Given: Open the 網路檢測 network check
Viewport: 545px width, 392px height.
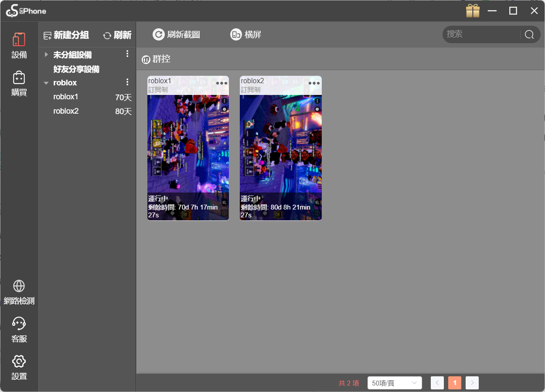Looking at the screenshot, I should click(19, 292).
